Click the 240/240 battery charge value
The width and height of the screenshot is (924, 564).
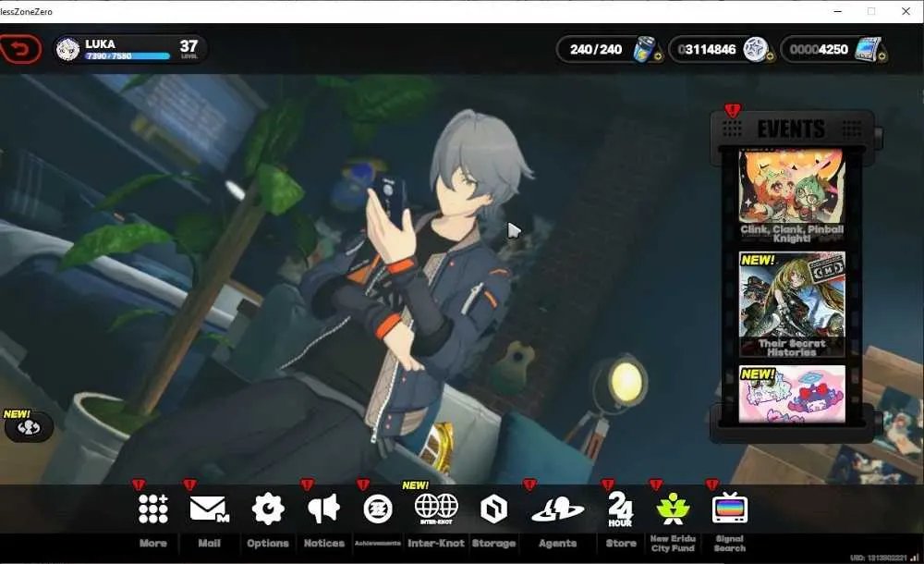point(596,50)
